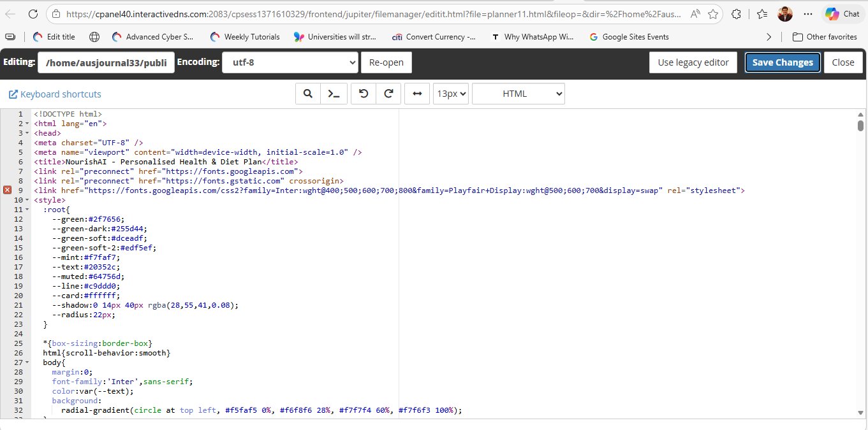The width and height of the screenshot is (868, 430).
Task: Toggle the favorites star in the address bar
Action: (x=714, y=13)
